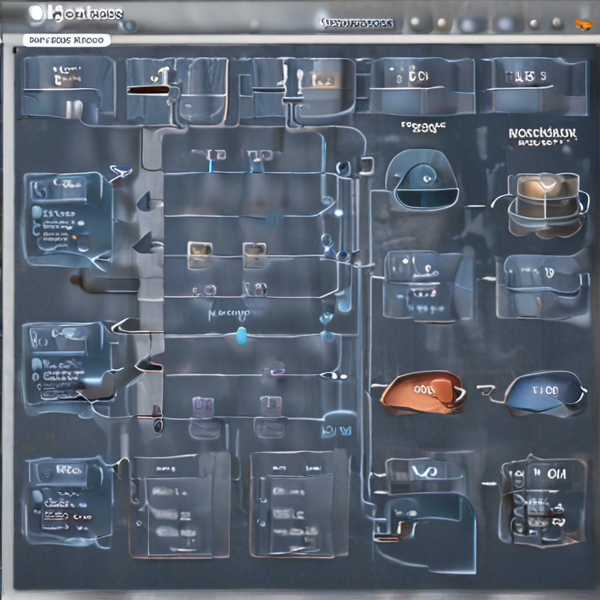Select the blue cap-shaped node on the right
This screenshot has height=600, width=600.
(545, 392)
